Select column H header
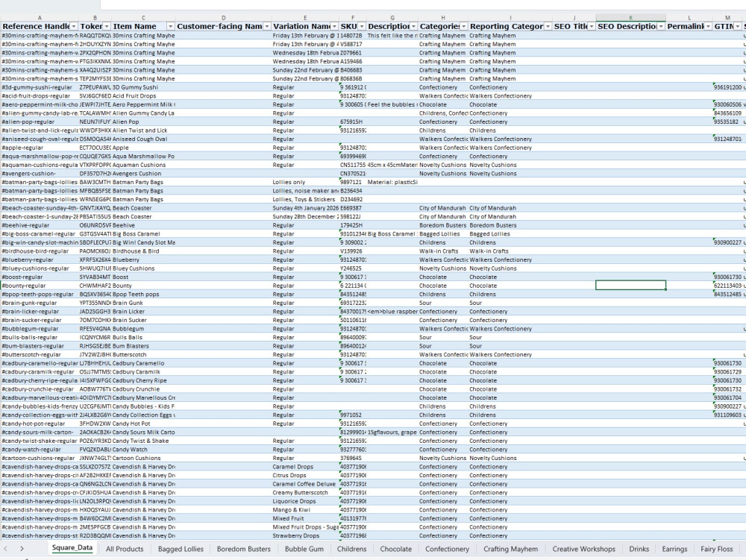 point(443,18)
